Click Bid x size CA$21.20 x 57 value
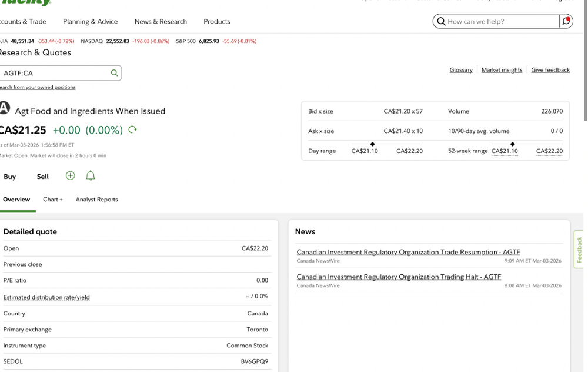The image size is (588, 372). coord(403,111)
